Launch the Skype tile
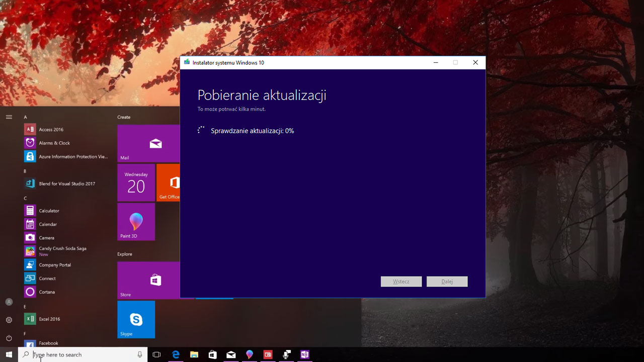Image resolution: width=644 pixels, height=362 pixels. pyautogui.click(x=136, y=320)
